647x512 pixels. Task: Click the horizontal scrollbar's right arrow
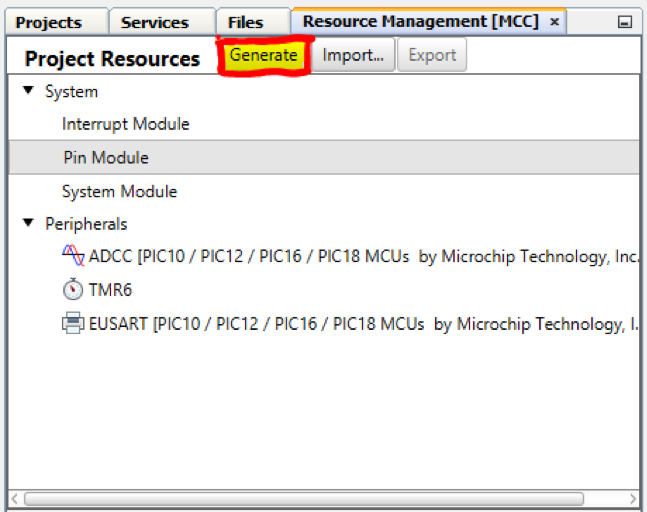tap(632, 497)
